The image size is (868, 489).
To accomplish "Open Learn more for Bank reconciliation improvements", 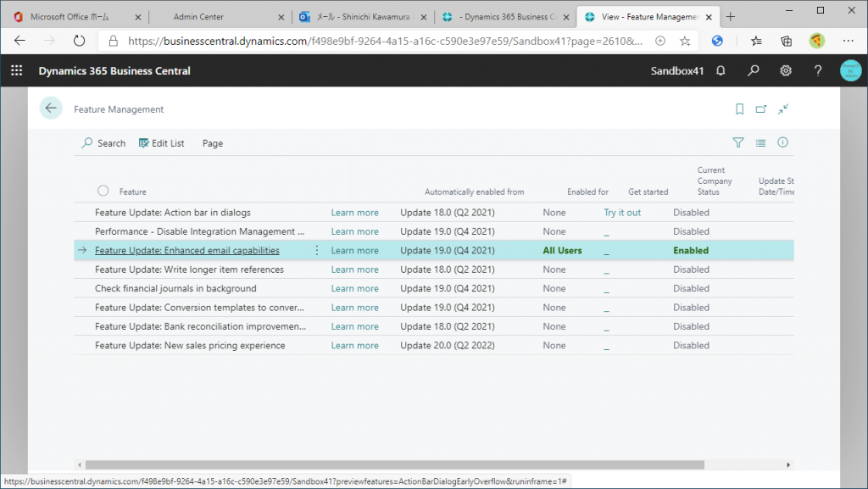I will 355,326.
